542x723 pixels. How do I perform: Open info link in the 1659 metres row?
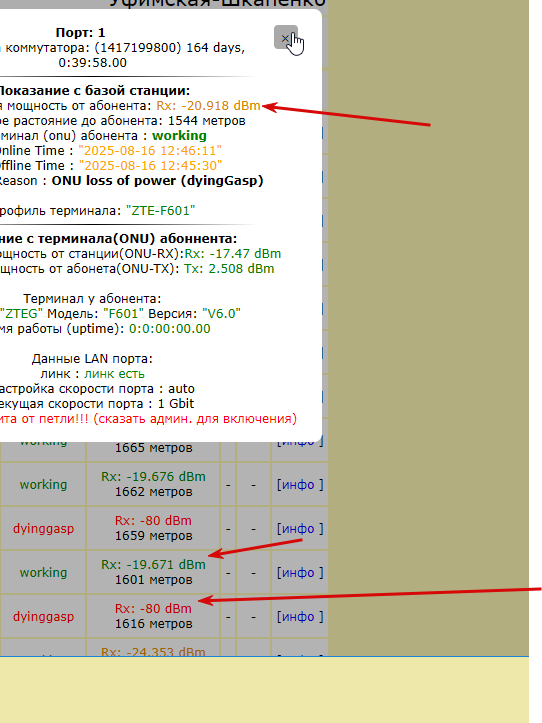click(300, 528)
